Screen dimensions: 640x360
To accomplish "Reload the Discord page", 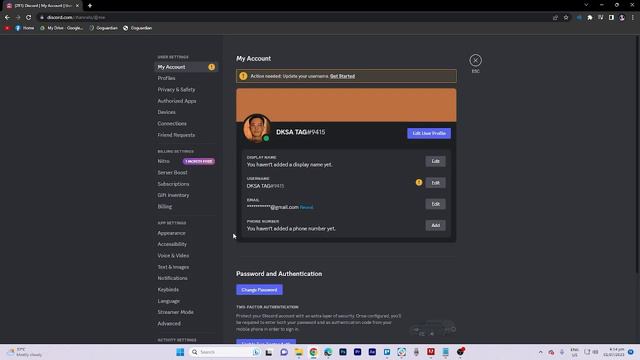I will (29, 18).
